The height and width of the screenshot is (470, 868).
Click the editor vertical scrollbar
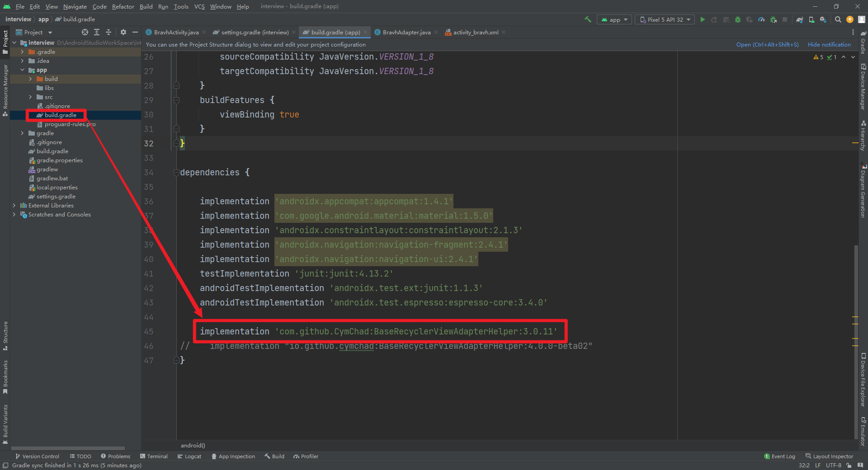pos(856,341)
